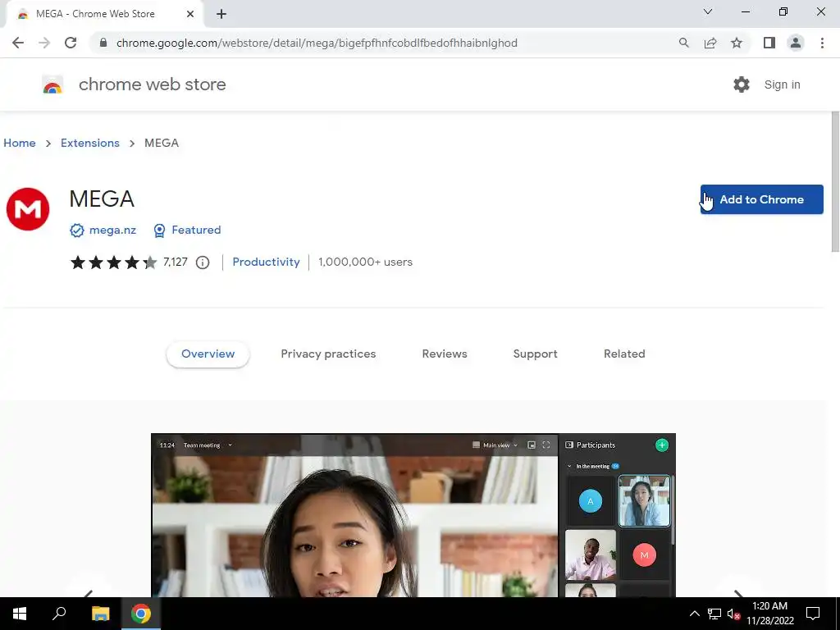Screen dimensions: 840x630
Task: Reload the Chrome Web Store page
Action: tap(71, 43)
